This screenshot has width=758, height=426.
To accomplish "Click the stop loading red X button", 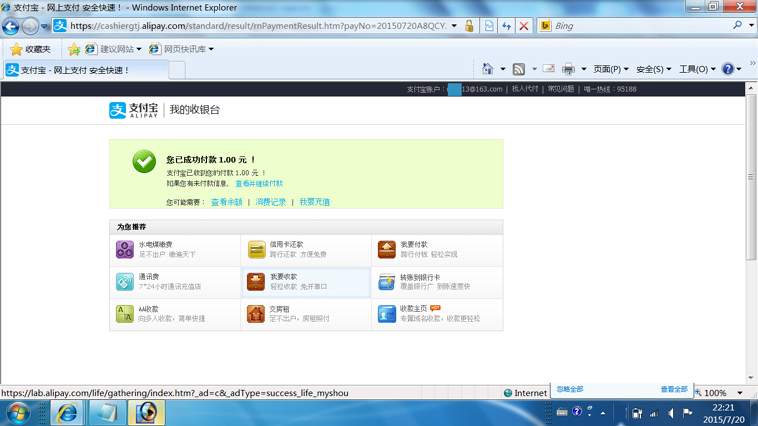I will 523,26.
